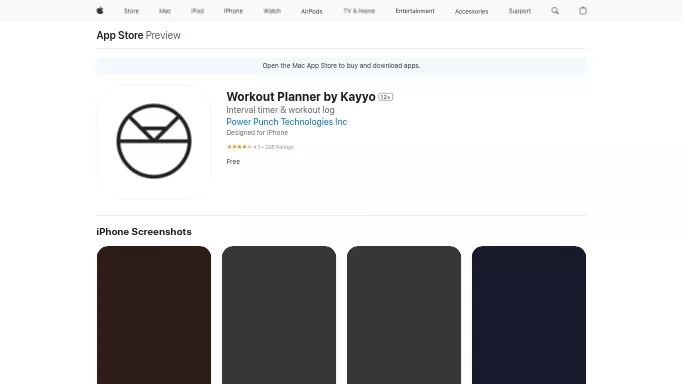Select iPad in the navigation bar
This screenshot has width=683, height=384.
coord(197,11)
